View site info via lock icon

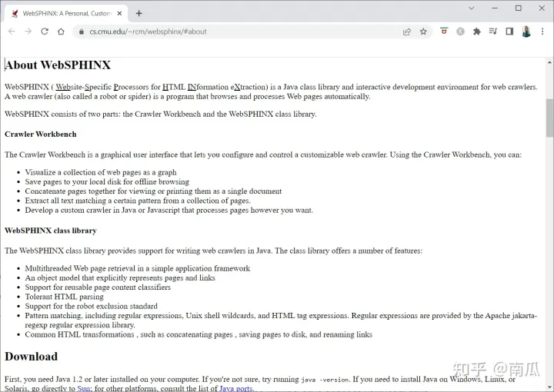coord(82,32)
